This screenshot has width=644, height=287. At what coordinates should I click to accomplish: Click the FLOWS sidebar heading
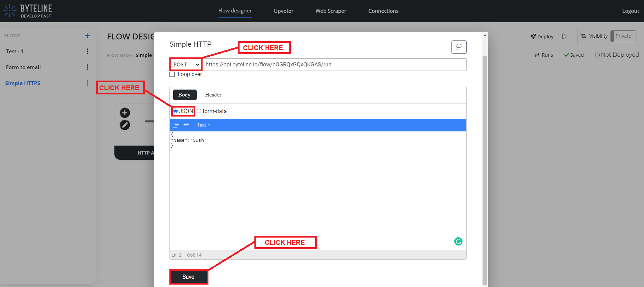(12, 36)
